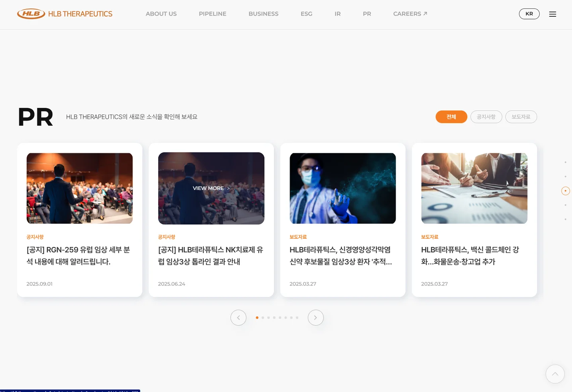Viewport: 572px width, 392px height.
Task: Select the first carousel pagination dot
Action: [x=257, y=318]
